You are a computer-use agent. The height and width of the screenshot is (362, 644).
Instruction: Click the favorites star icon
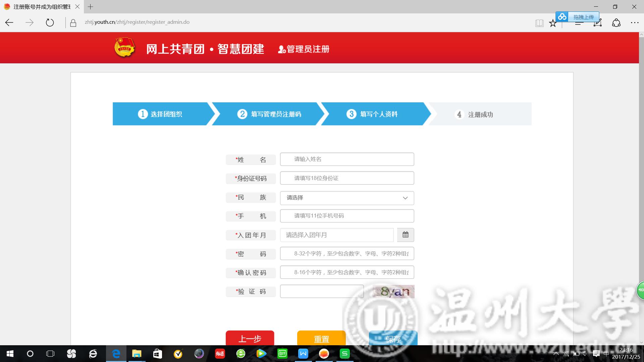tap(552, 23)
